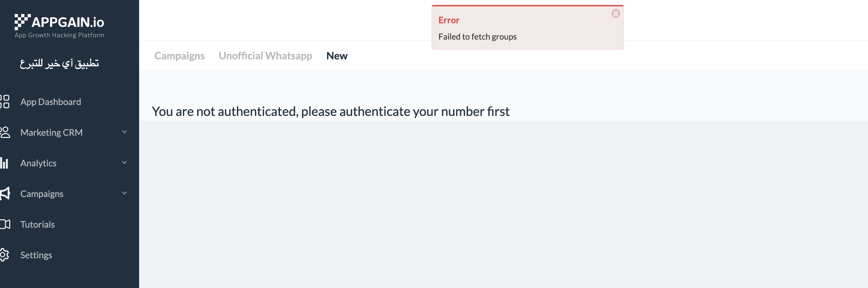Click the Tutorials book icon
Viewport: 868px width, 288px height.
click(x=5, y=224)
